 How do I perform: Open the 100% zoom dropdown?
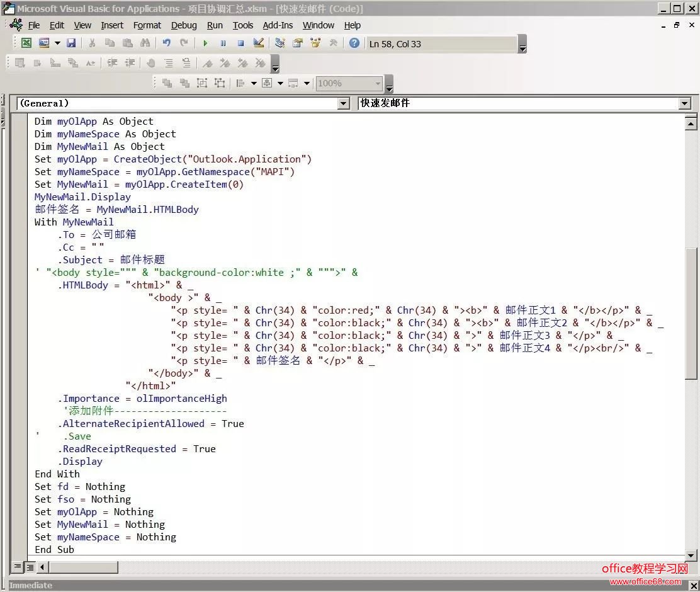(x=378, y=83)
